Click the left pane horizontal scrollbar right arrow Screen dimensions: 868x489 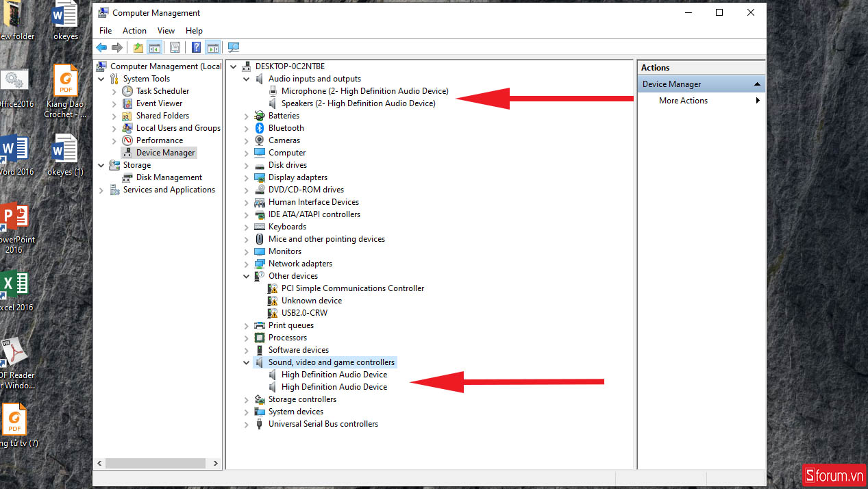coord(215,464)
